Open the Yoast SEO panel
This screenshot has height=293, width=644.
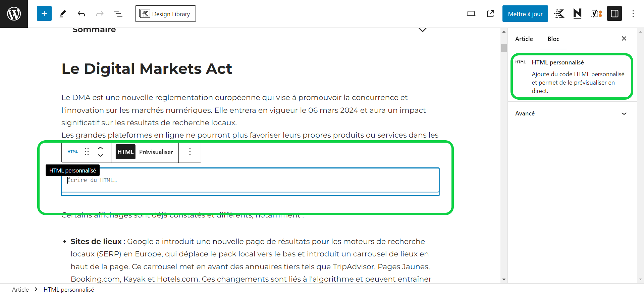[596, 13]
